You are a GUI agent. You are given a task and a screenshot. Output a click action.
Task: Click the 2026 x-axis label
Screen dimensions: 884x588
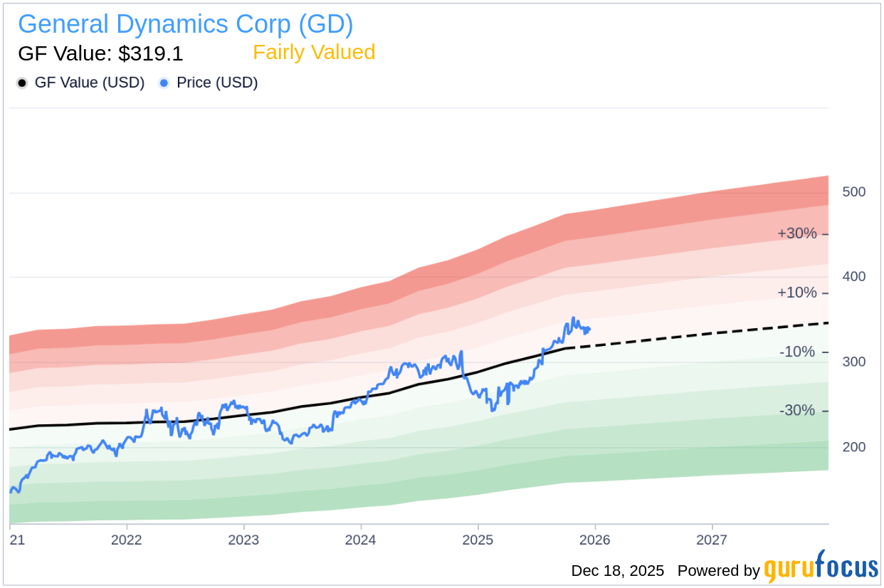tap(595, 539)
